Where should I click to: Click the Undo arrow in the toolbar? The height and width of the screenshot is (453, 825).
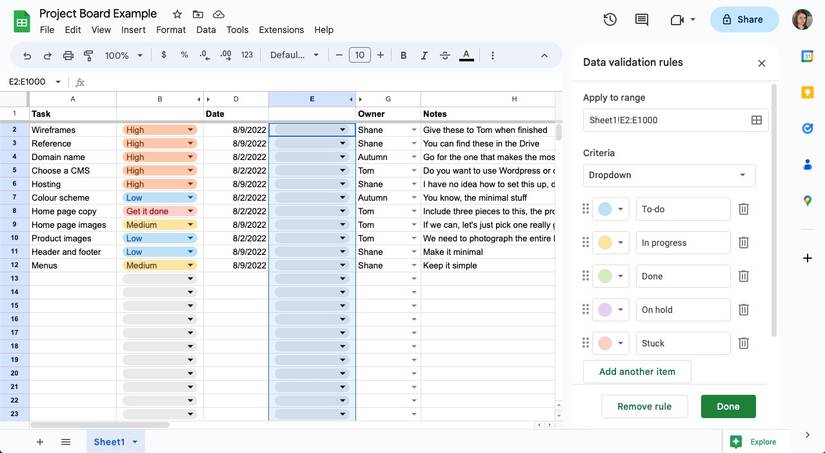pos(27,55)
